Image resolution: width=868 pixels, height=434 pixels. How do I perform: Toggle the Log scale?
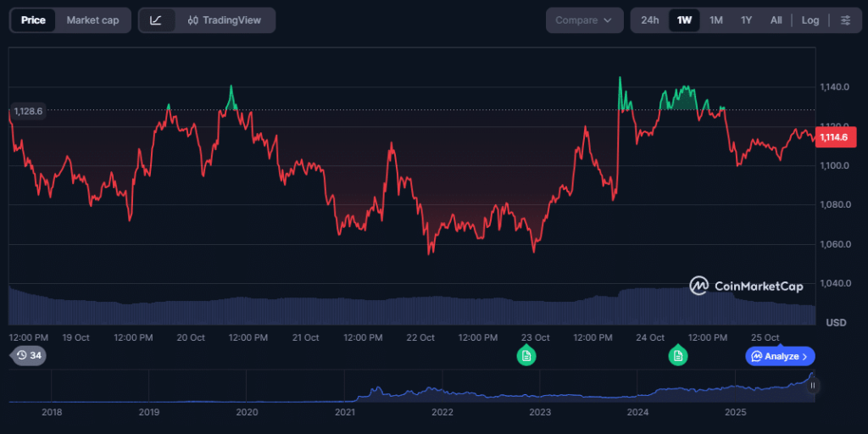pyautogui.click(x=810, y=20)
